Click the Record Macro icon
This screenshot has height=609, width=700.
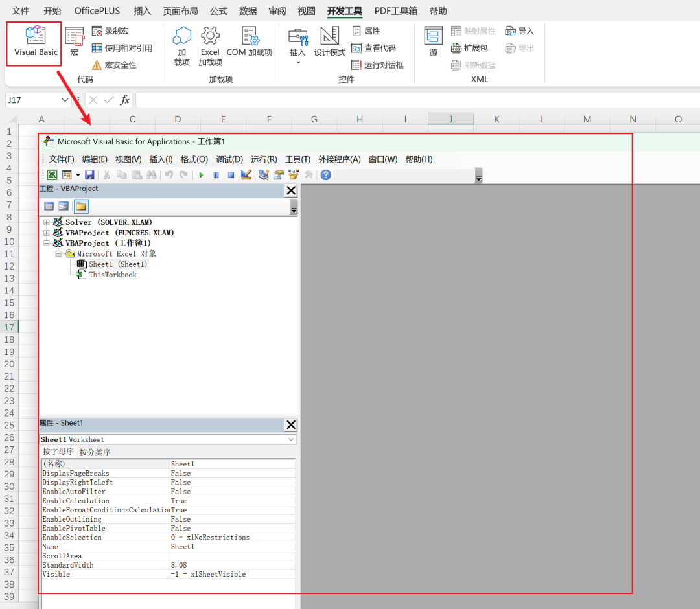pyautogui.click(x=97, y=31)
